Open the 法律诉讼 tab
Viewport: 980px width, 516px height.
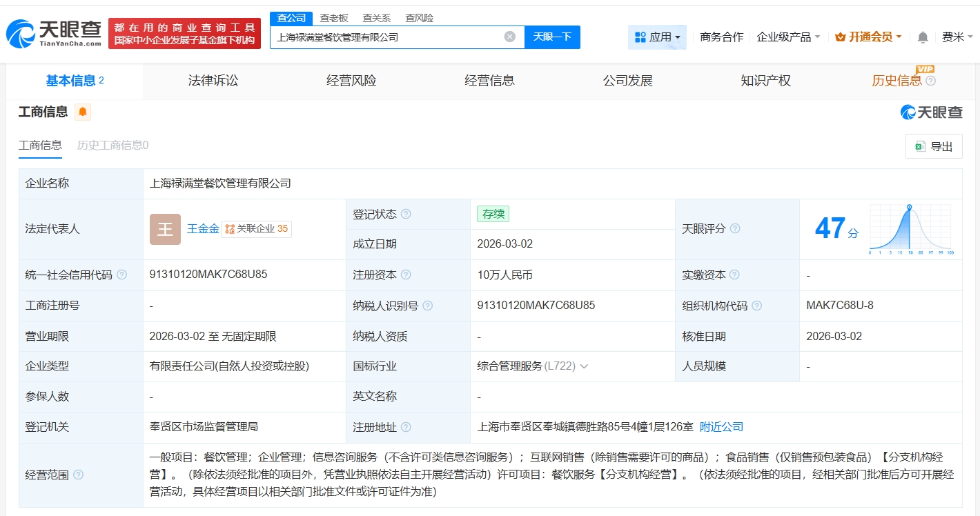212,81
